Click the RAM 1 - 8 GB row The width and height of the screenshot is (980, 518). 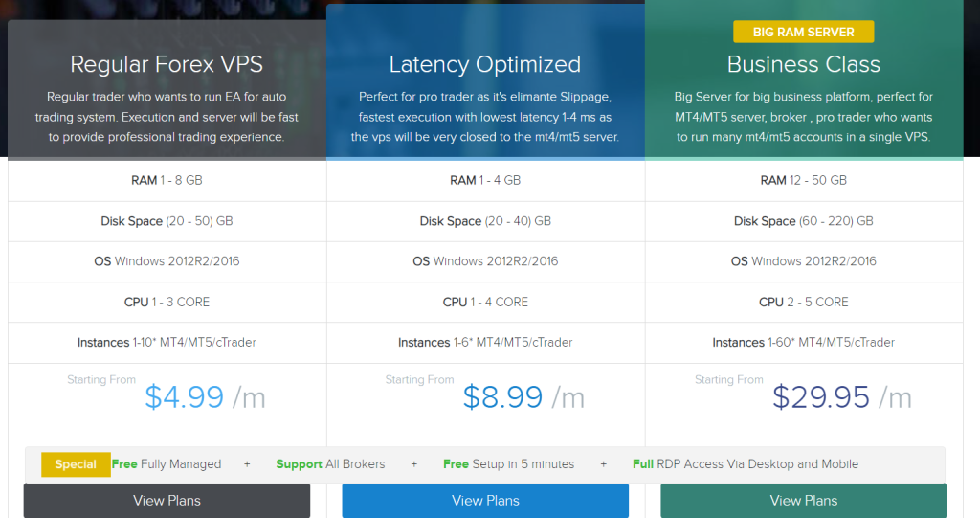[x=167, y=180]
